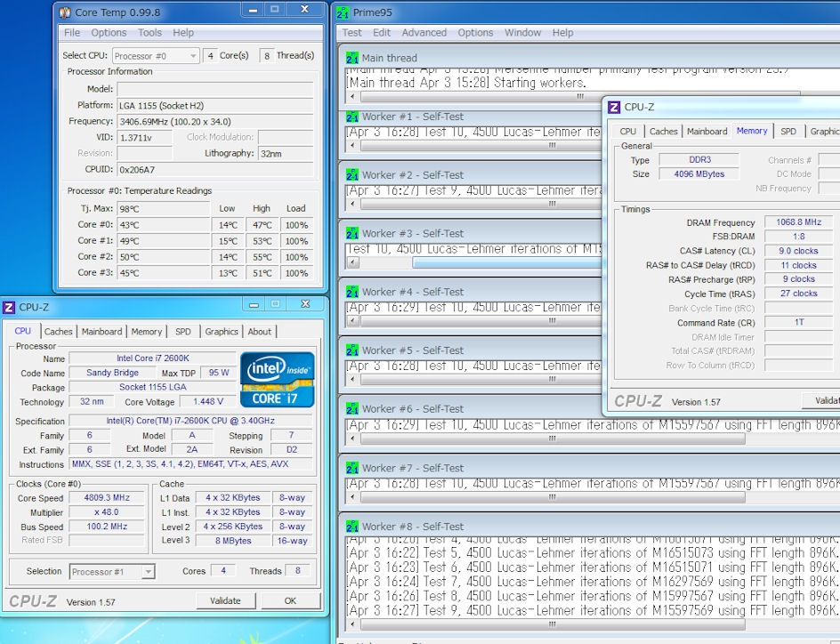Click the left scroll arrow in Main thread window

click(x=352, y=96)
